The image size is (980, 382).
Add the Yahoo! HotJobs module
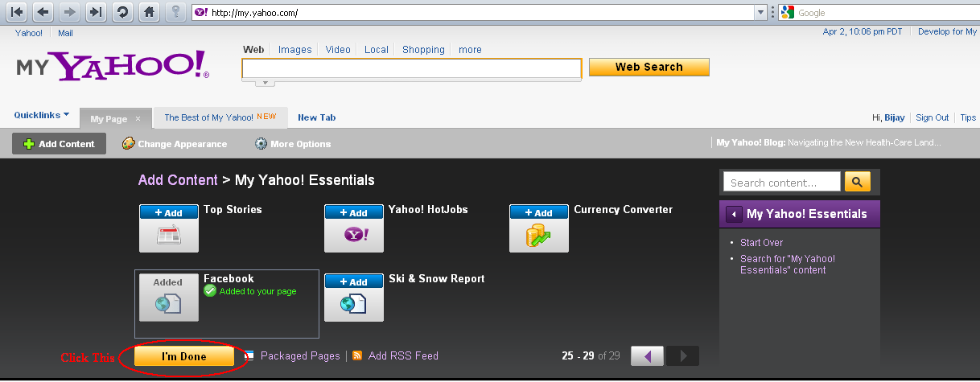[354, 212]
